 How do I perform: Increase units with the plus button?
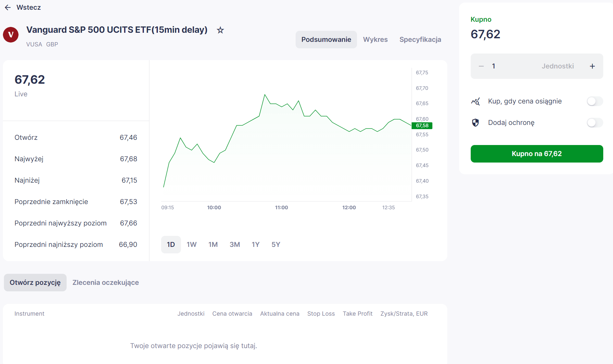point(592,66)
